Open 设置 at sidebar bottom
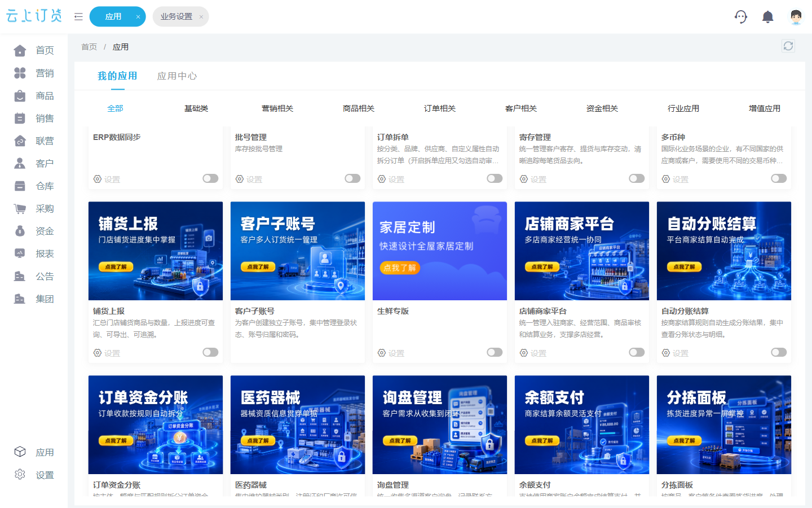Viewport: 812px width, 508px height. pyautogui.click(x=34, y=475)
